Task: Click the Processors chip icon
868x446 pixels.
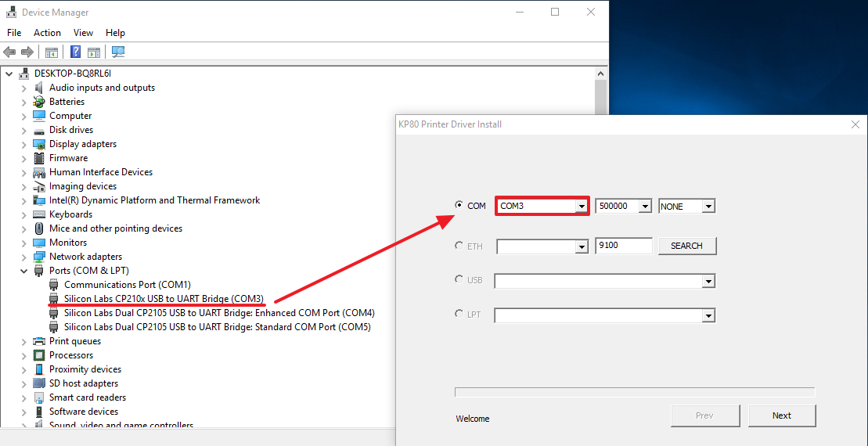Action: (39, 355)
